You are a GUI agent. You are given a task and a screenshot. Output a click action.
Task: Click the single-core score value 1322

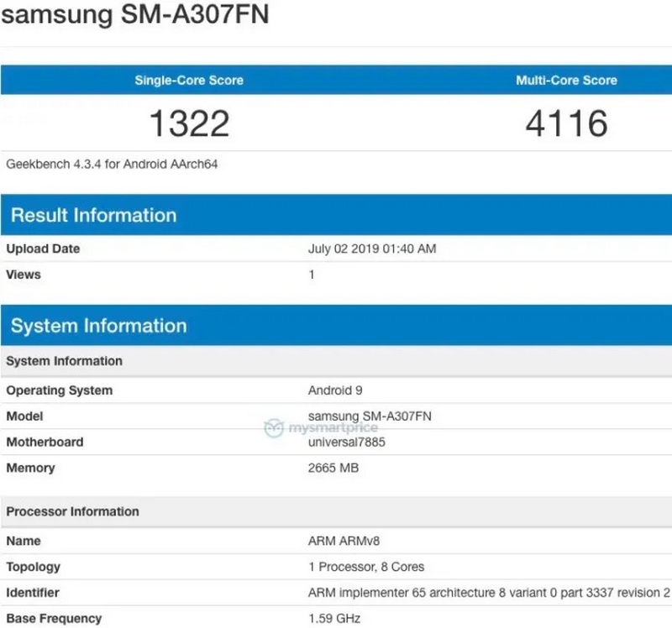click(186, 123)
